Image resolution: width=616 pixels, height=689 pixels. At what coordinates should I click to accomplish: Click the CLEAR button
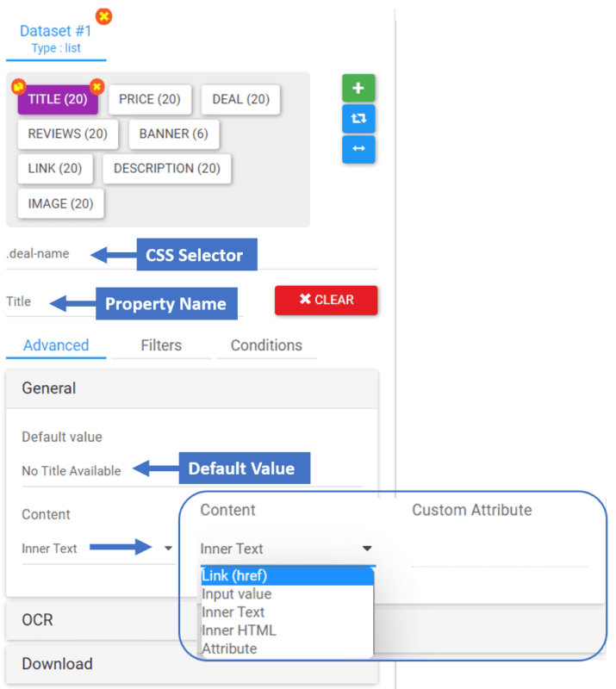(326, 300)
